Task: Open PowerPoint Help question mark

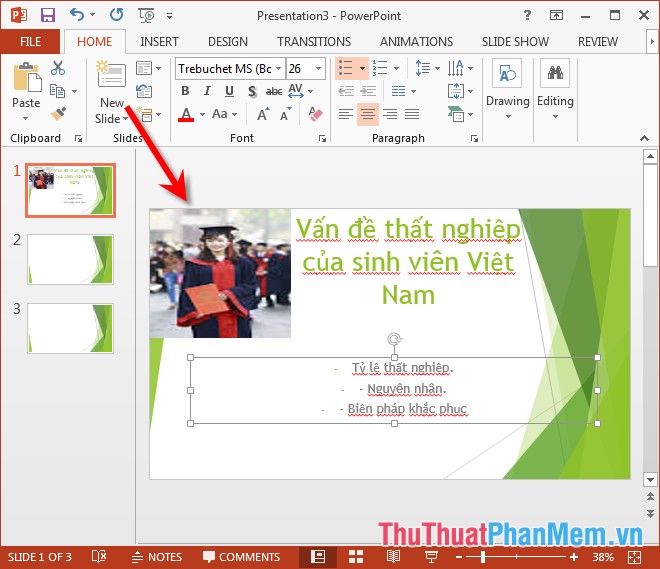Action: coord(527,16)
